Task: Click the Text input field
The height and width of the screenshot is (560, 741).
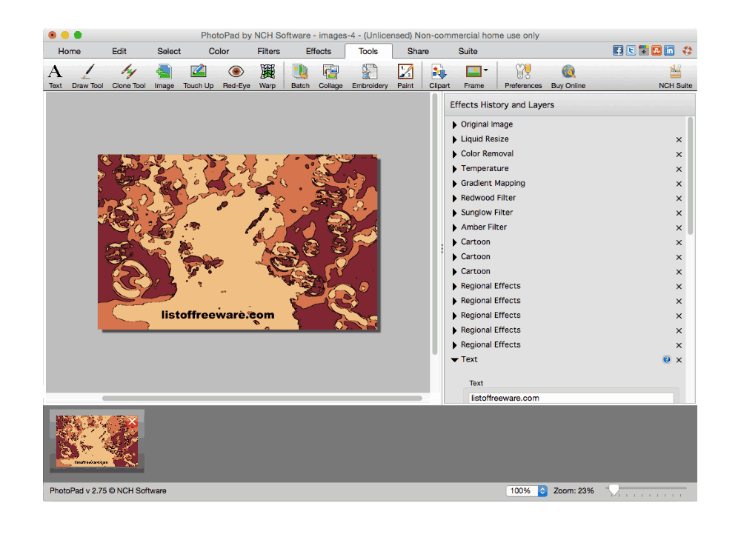Action: point(571,398)
